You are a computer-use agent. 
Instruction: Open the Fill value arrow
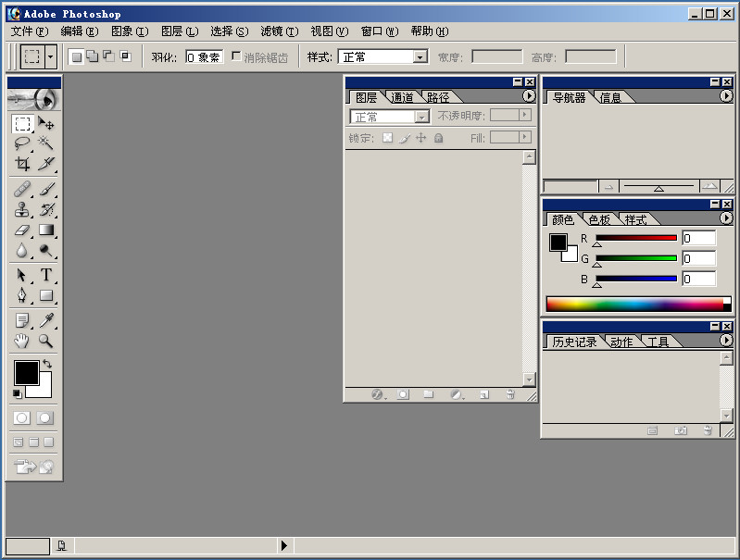(x=524, y=137)
